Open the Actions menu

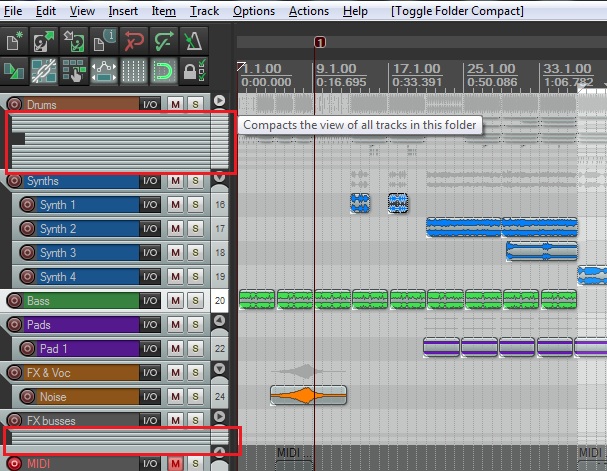309,11
